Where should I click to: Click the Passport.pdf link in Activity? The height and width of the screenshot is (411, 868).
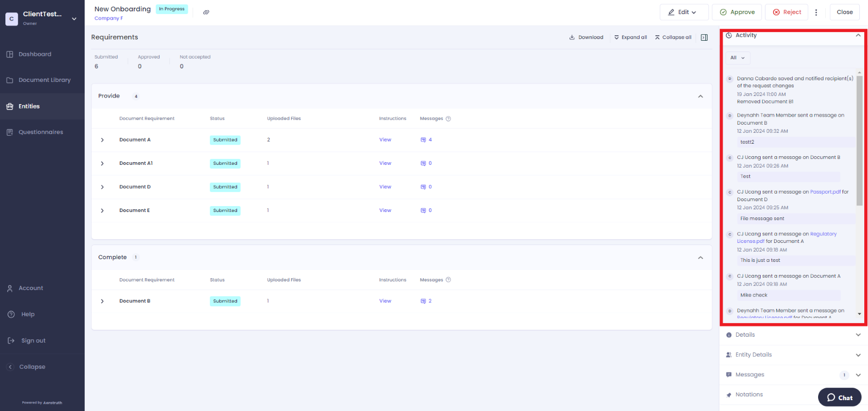click(825, 192)
